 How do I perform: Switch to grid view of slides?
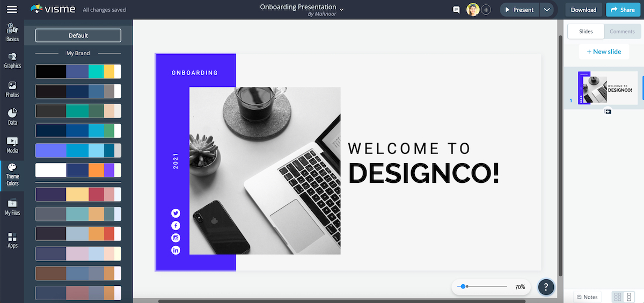point(618,297)
